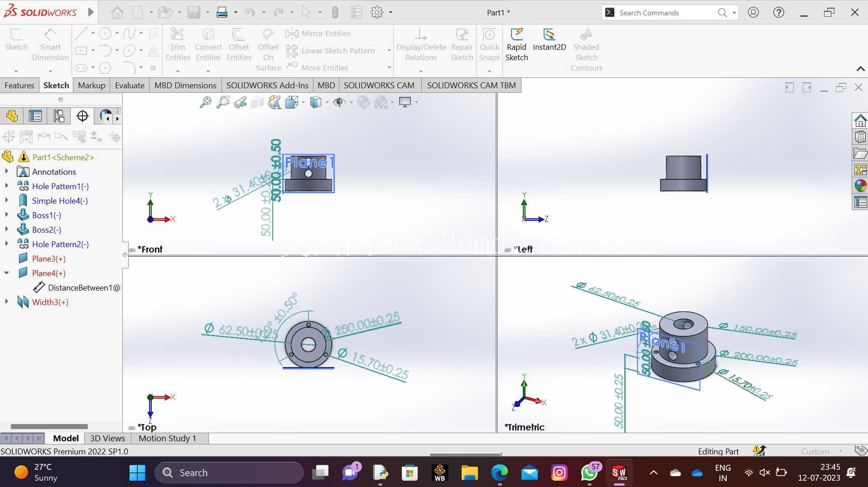Open SOLIDWORKS Resources in task pane
The height and width of the screenshot is (487, 868).
pos(860,120)
